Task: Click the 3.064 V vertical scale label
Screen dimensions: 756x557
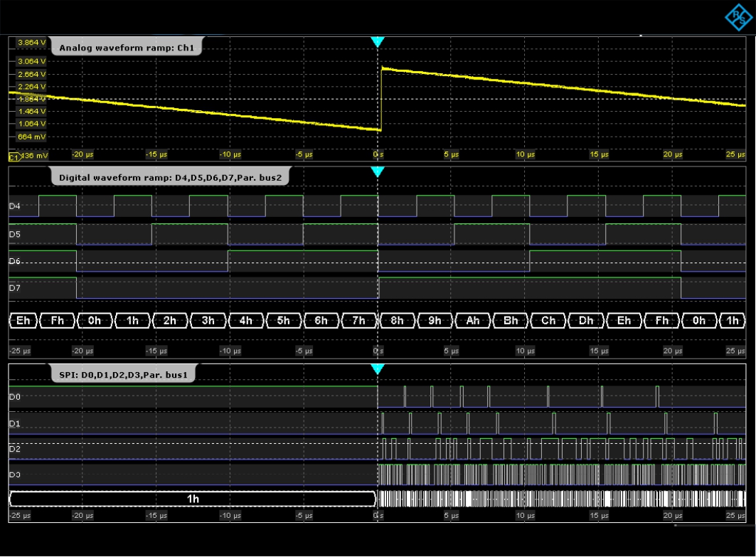Action: (x=31, y=61)
